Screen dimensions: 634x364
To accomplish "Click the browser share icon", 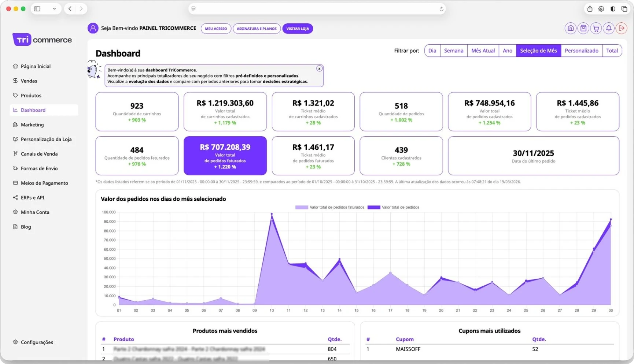I will [x=590, y=9].
